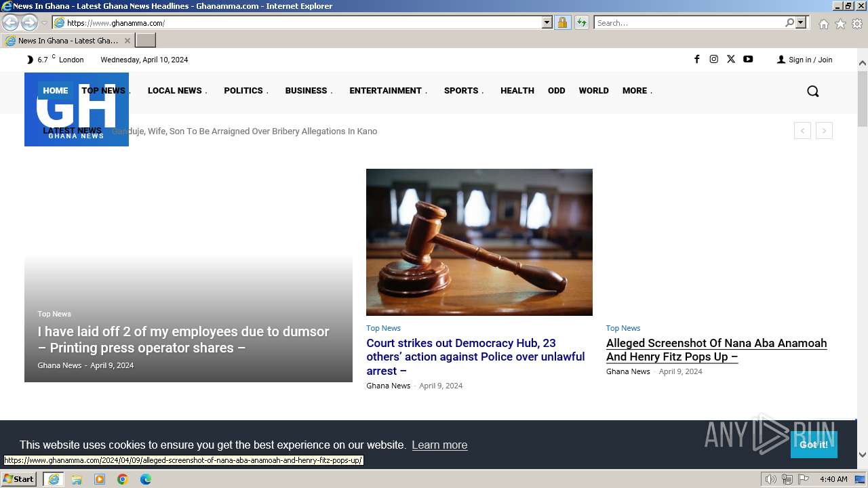Open the ODD menu item
This screenshot has width=868, height=488.
point(557,90)
